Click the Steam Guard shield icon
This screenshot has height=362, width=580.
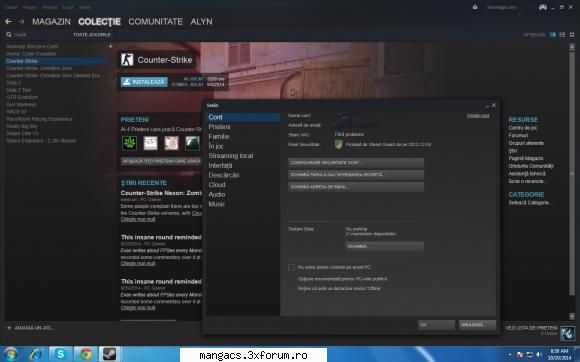(338, 144)
